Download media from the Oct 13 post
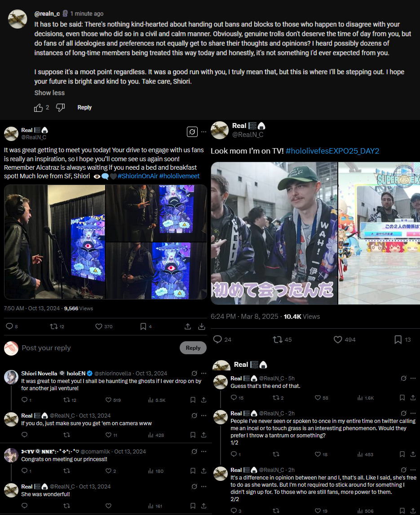The width and height of the screenshot is (420, 515). pos(202,326)
